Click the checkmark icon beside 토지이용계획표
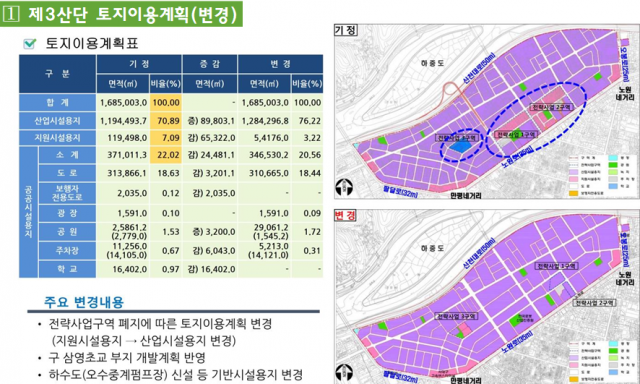This screenshot has height=384, width=640. pyautogui.click(x=30, y=43)
